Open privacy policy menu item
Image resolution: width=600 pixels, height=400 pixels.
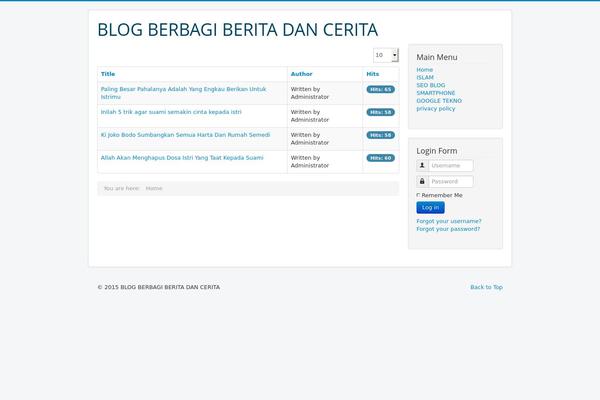435,108
